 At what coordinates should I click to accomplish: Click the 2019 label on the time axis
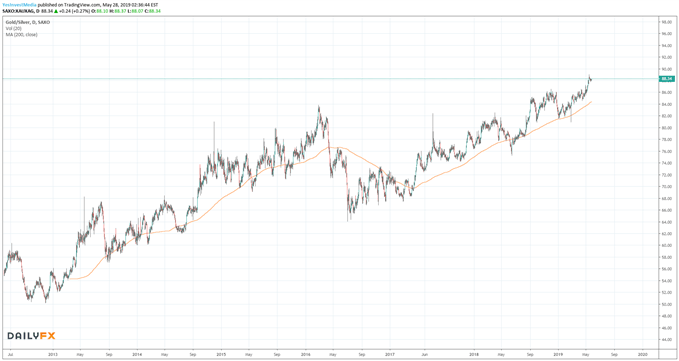tap(558, 354)
